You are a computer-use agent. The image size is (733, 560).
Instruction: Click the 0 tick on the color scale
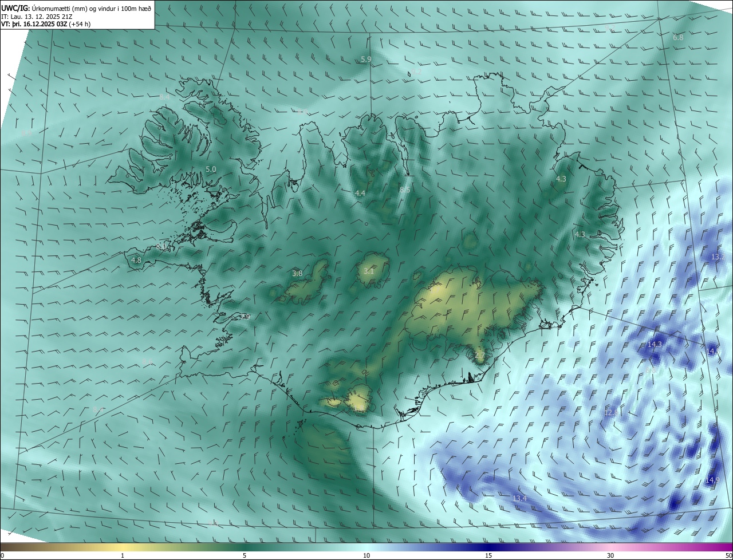2,555
